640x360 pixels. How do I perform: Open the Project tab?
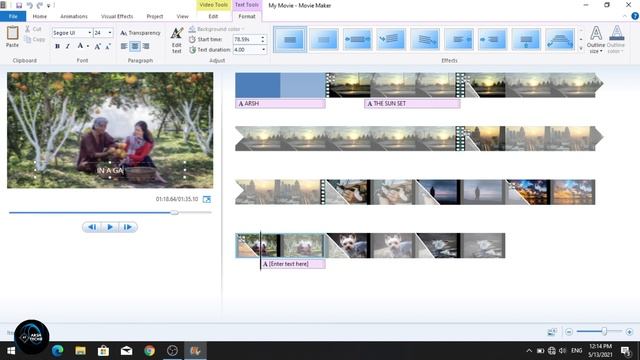coord(155,16)
